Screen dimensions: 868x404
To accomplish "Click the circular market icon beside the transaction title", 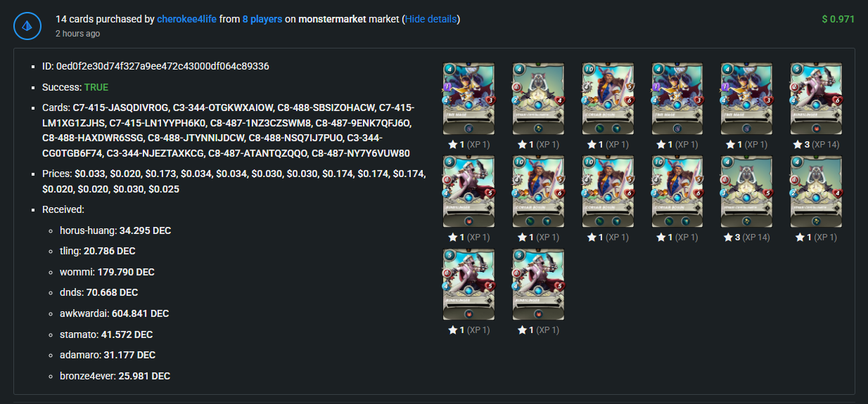I will [27, 26].
